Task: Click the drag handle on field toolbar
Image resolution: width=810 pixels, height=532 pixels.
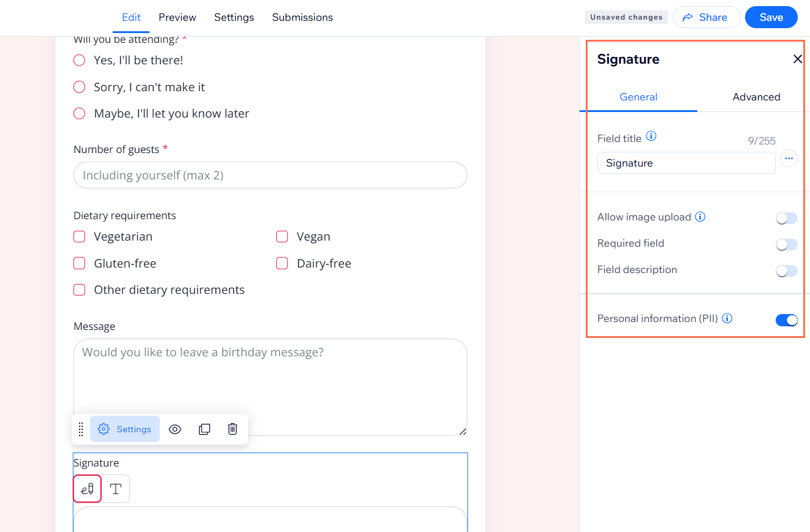Action: 81,429
